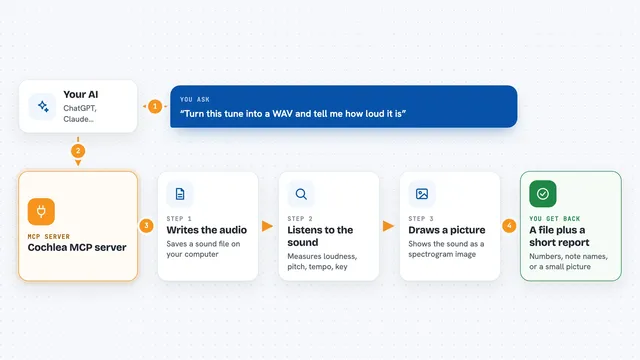Click the document icon above Step 1
The image size is (640, 360).
click(180, 194)
